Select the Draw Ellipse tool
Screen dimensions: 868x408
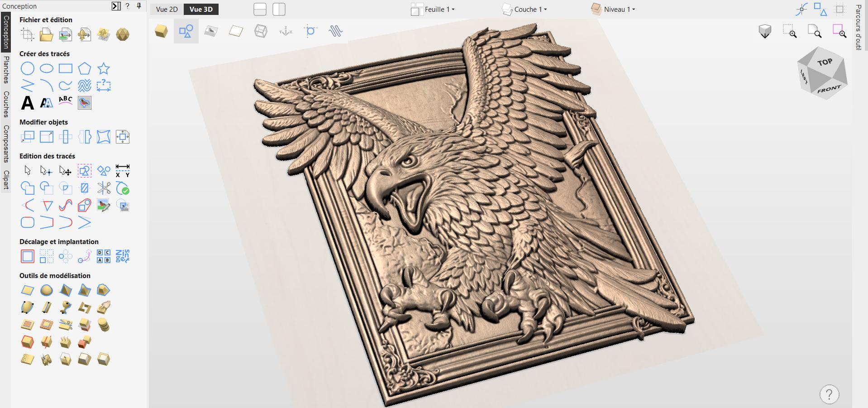click(47, 68)
